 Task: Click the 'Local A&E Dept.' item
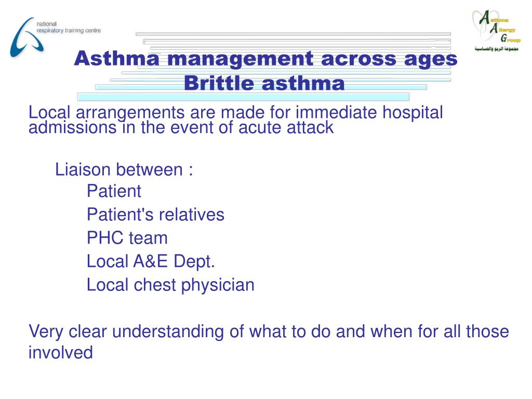coord(151,261)
